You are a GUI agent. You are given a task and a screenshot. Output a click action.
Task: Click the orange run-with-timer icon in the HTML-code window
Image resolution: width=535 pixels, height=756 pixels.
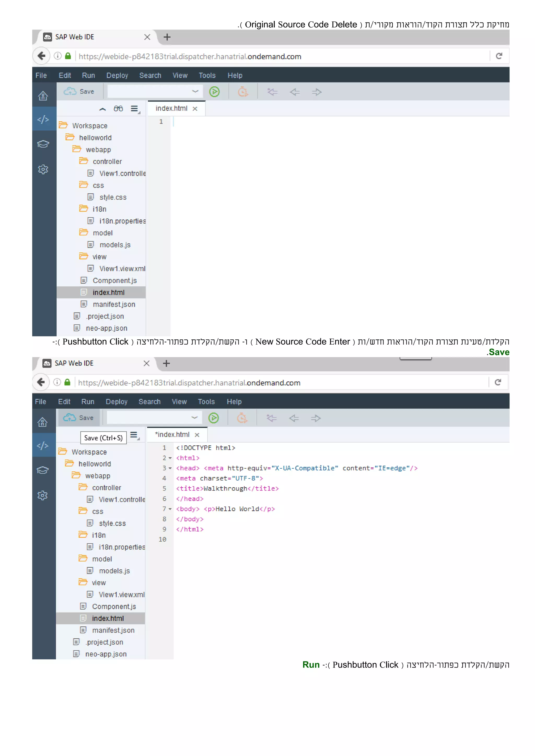242,418
